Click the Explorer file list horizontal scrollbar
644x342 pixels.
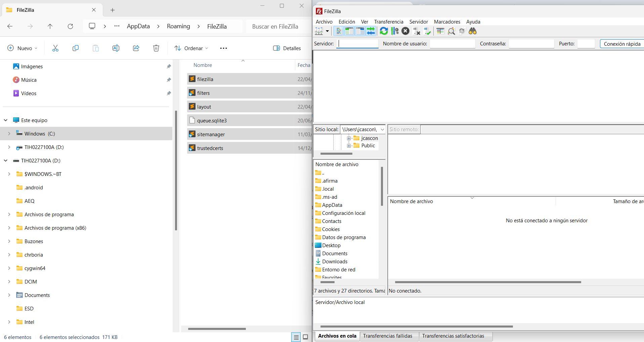[x=217, y=329]
